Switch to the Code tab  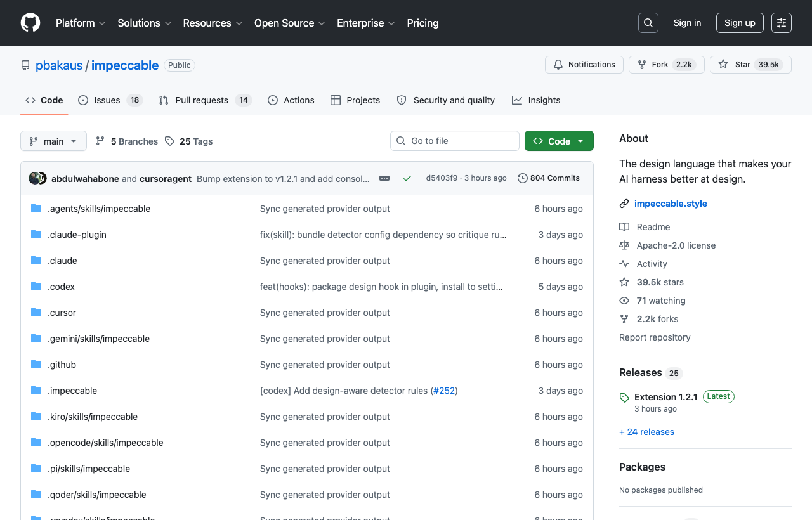44,100
